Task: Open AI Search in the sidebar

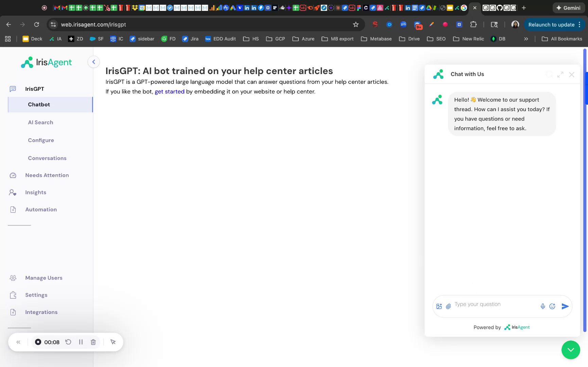Action: (40, 122)
